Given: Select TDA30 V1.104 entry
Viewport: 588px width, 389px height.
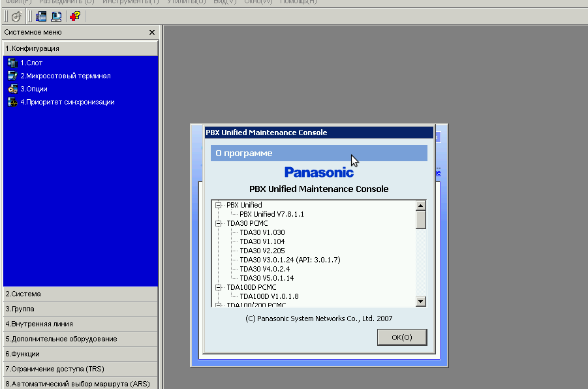Looking at the screenshot, I should click(262, 241).
